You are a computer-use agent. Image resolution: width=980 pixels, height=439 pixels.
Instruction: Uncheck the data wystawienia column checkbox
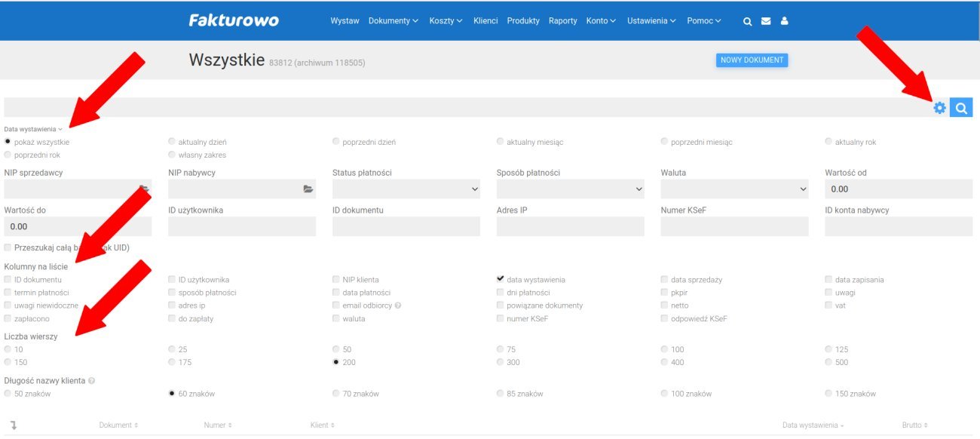501,279
